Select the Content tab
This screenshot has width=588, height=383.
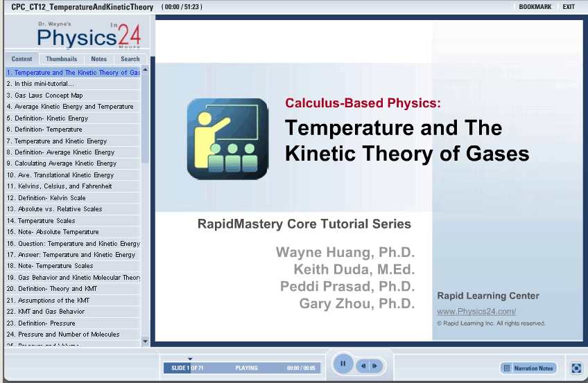[x=21, y=60]
